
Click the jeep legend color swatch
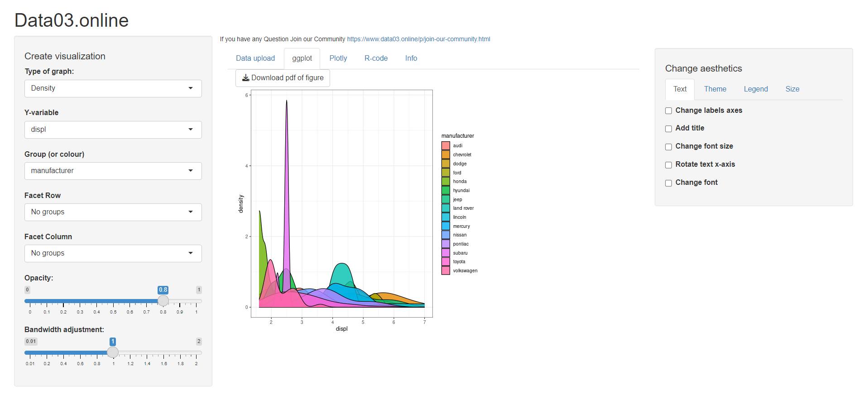pyautogui.click(x=446, y=199)
